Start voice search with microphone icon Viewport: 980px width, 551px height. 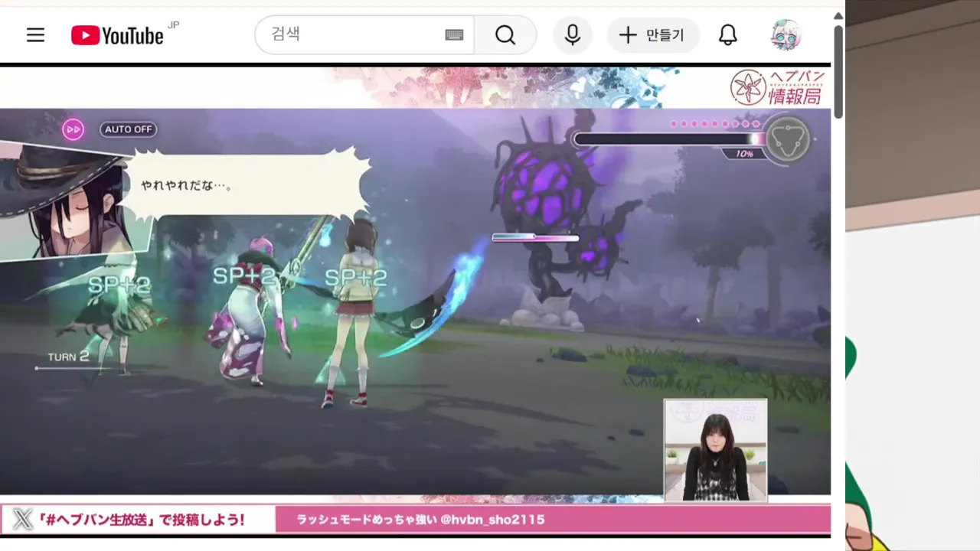[x=573, y=34]
